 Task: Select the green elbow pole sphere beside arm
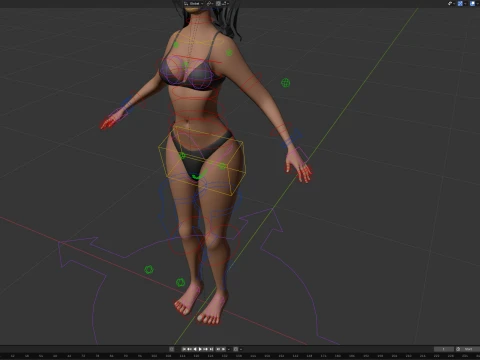point(285,82)
